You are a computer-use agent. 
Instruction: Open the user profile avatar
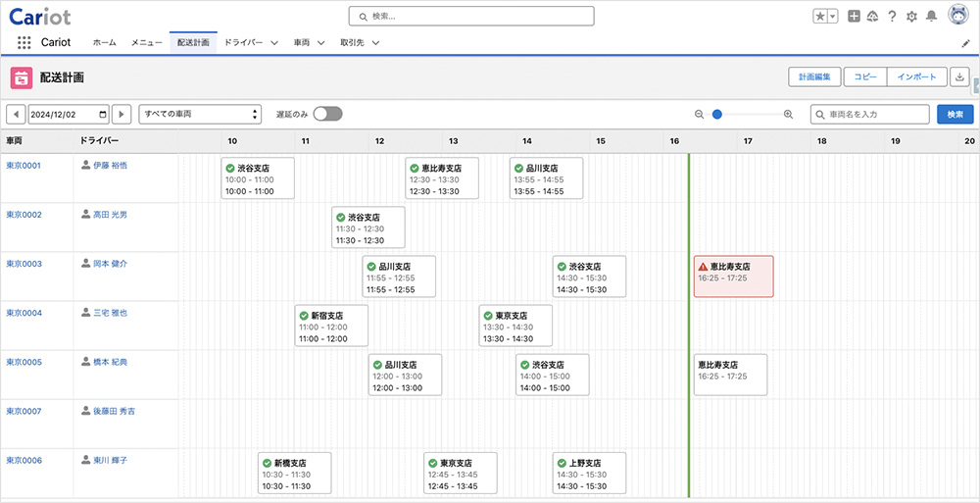[x=957, y=15]
